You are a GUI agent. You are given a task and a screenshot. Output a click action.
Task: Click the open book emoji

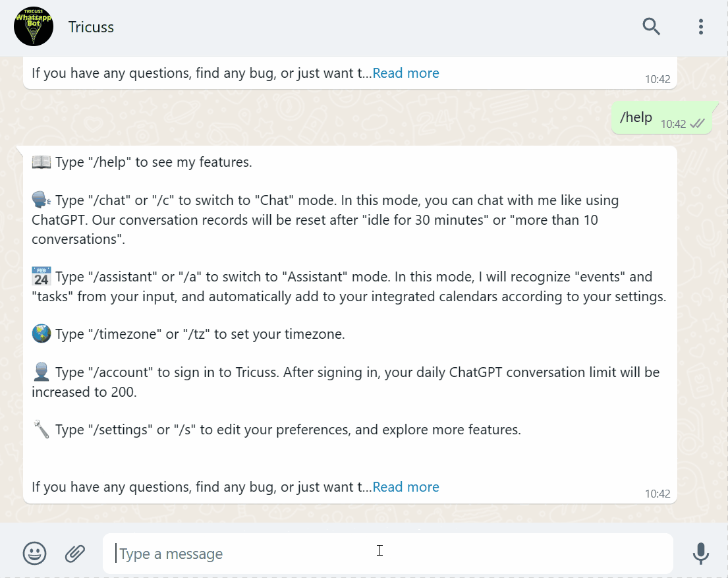coord(42,162)
